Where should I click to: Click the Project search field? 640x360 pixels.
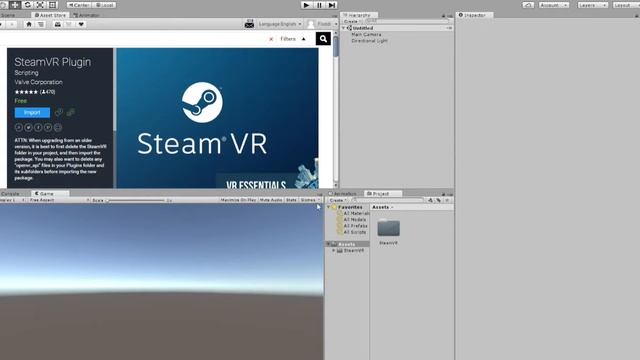click(x=388, y=200)
